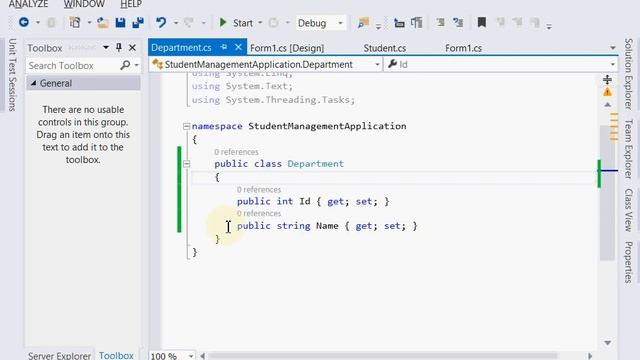Click the horizontal scrollbar right arrow
This screenshot has height=360, width=640.
[590, 356]
